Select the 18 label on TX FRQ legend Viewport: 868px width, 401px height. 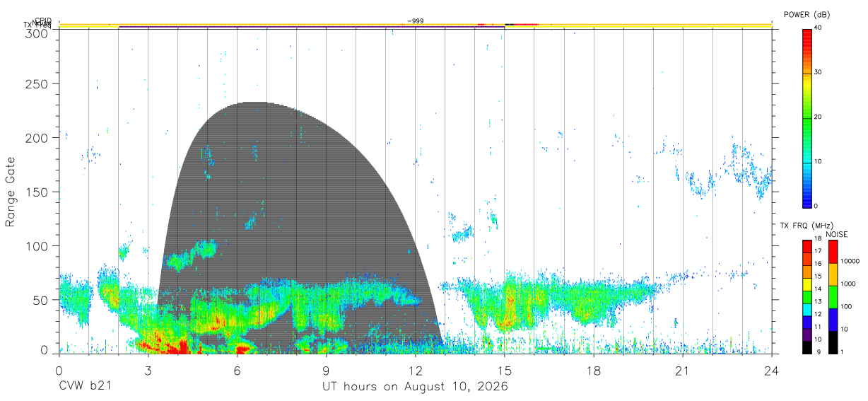[818, 239]
